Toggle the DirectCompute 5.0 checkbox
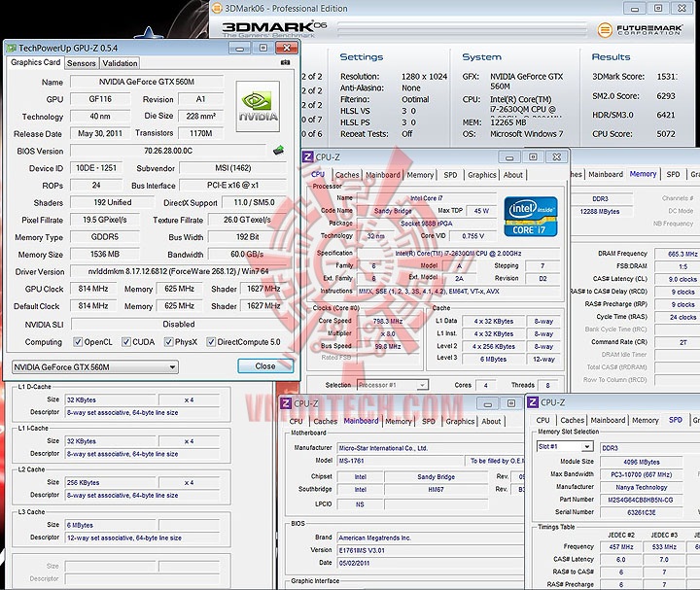The image size is (700, 590). (x=211, y=342)
